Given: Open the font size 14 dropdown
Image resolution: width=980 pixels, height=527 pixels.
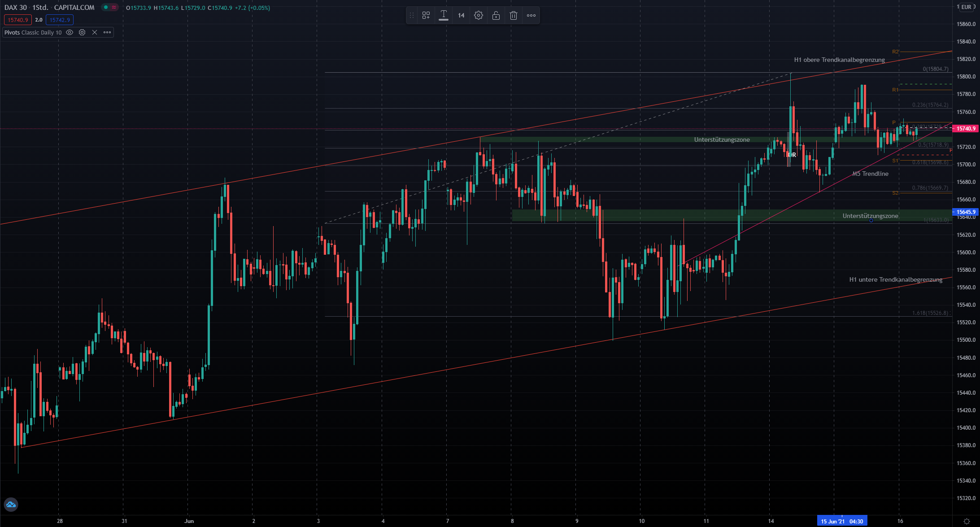Looking at the screenshot, I should [461, 15].
